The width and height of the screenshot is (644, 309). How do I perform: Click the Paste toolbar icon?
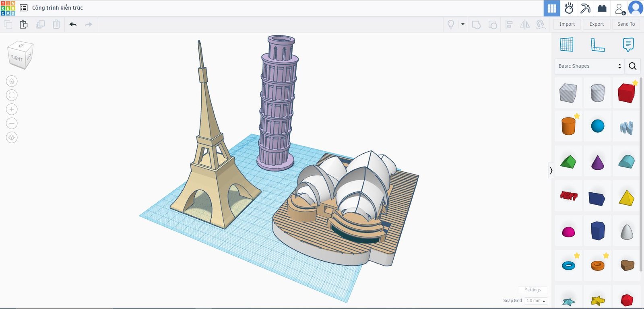(24, 25)
